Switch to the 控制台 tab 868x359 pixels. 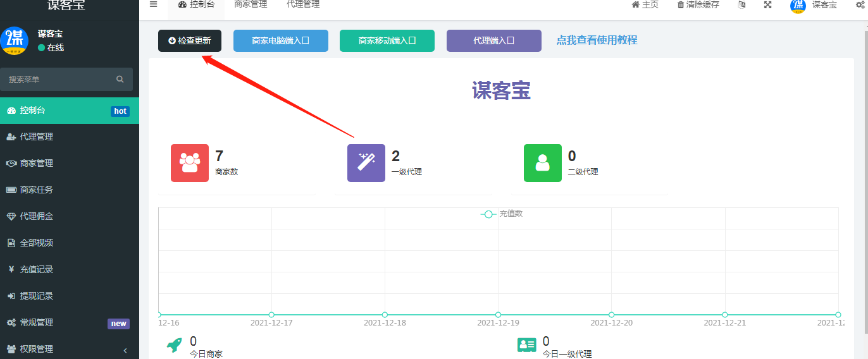pos(196,4)
